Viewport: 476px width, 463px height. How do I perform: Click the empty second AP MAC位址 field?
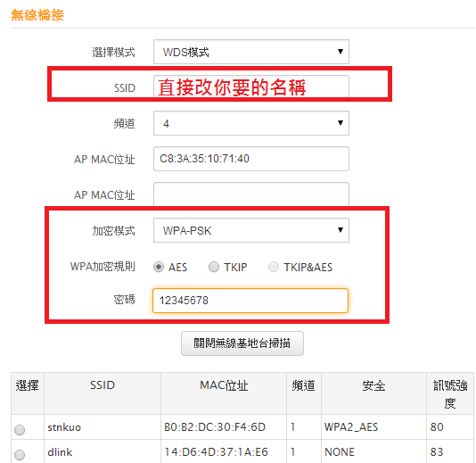pos(251,194)
